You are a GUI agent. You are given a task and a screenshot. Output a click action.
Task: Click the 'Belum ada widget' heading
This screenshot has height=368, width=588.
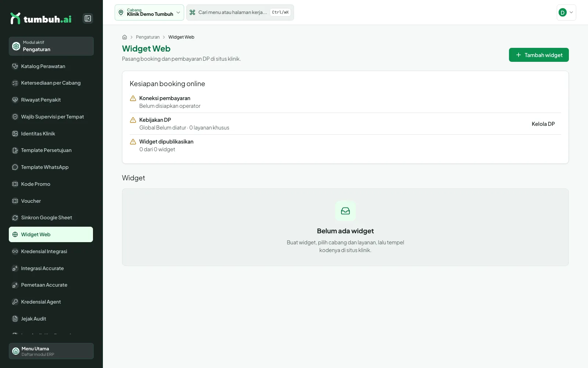click(345, 231)
